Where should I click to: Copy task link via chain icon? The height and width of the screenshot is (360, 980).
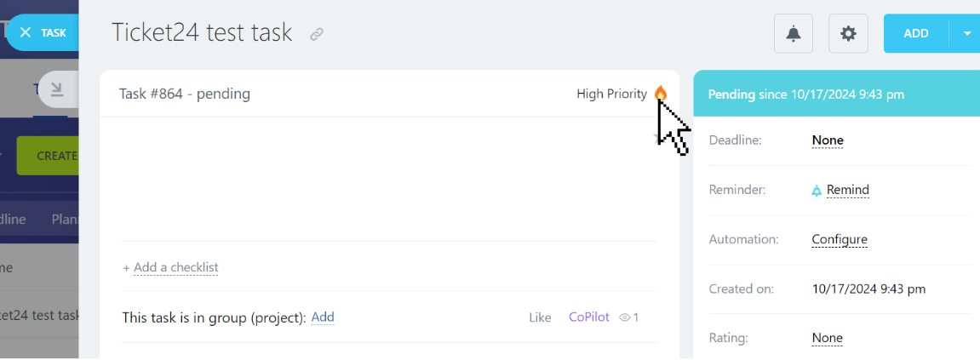(x=317, y=34)
